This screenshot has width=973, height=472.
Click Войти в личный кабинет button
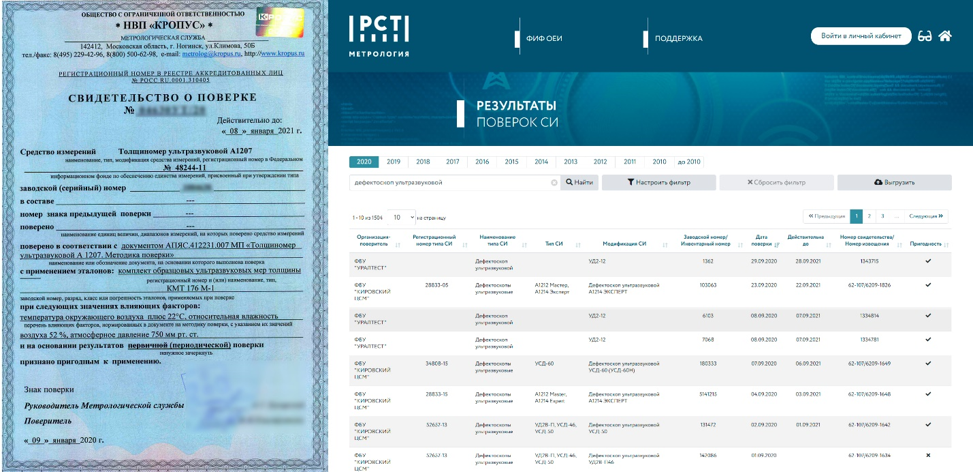click(861, 36)
